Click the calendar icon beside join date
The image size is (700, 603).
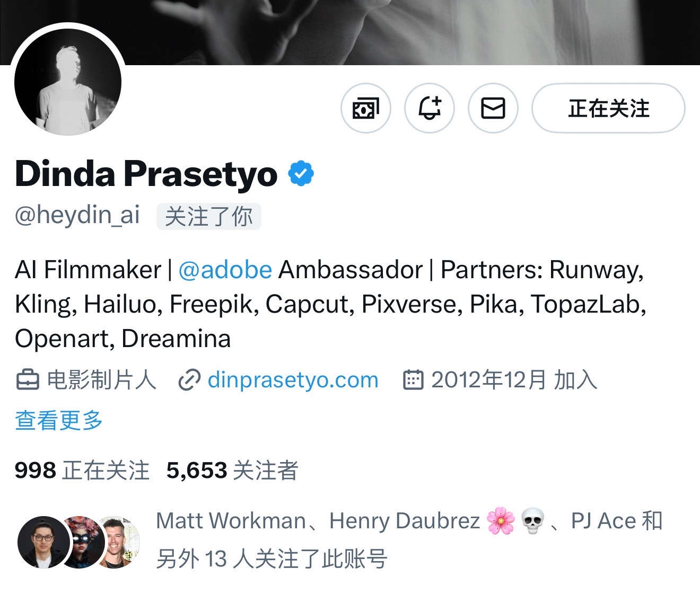click(x=414, y=380)
